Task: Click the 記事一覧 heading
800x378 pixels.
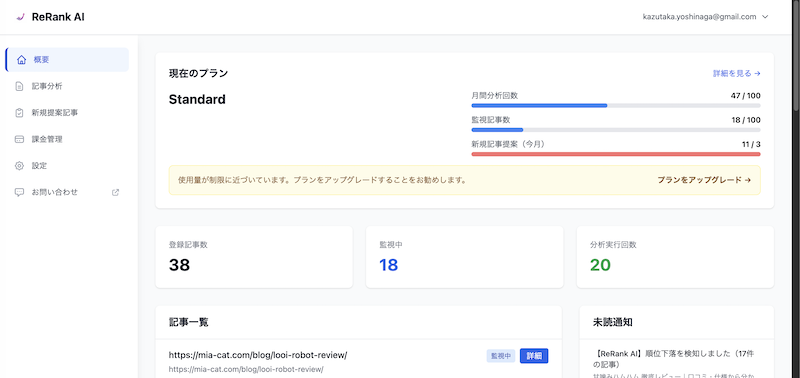Action: click(188, 322)
